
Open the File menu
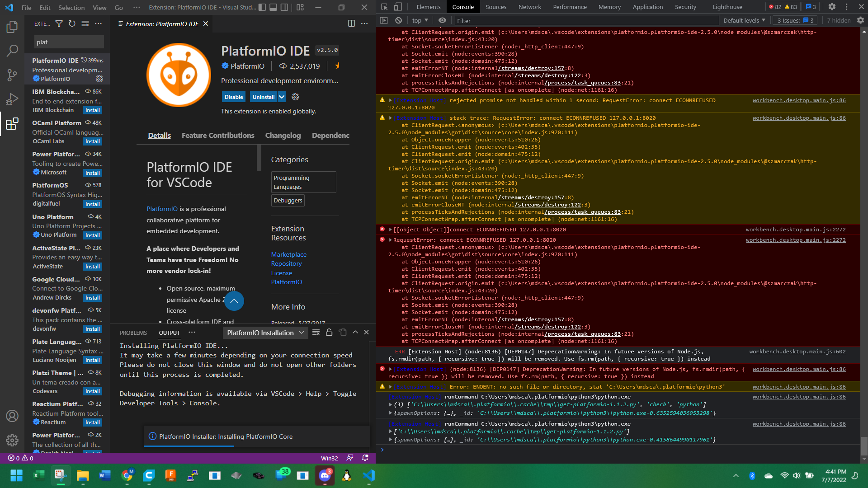point(27,7)
